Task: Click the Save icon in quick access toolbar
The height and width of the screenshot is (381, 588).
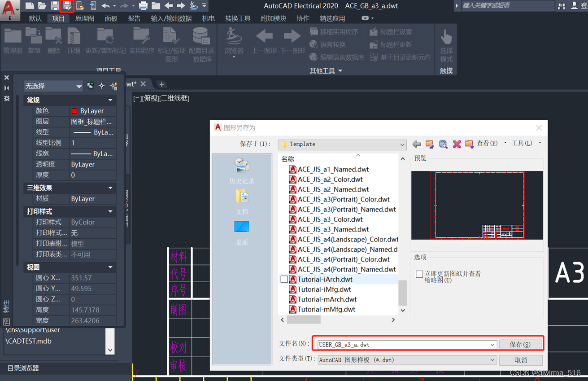Action: tap(54, 6)
